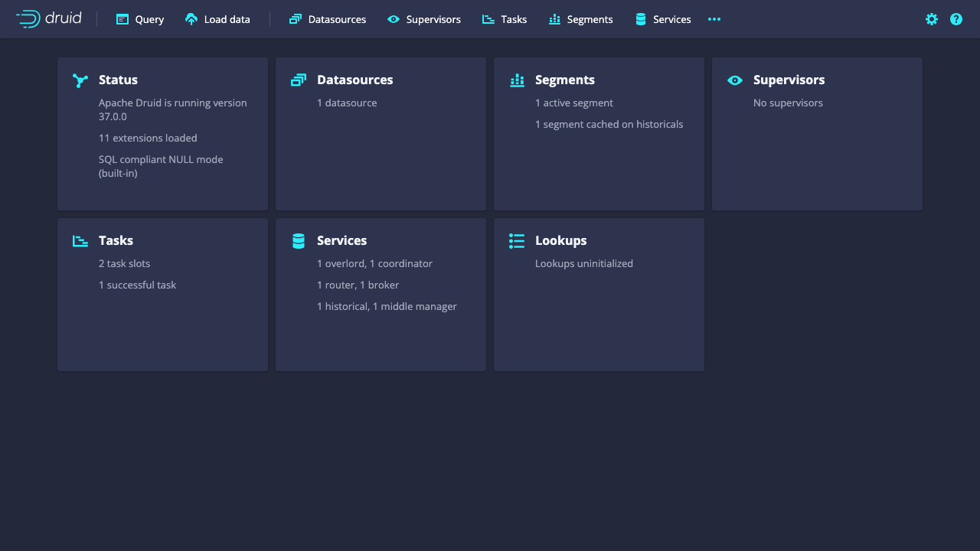The height and width of the screenshot is (551, 980).
Task: Click the Supervisors card eye icon
Action: pyautogui.click(x=735, y=80)
